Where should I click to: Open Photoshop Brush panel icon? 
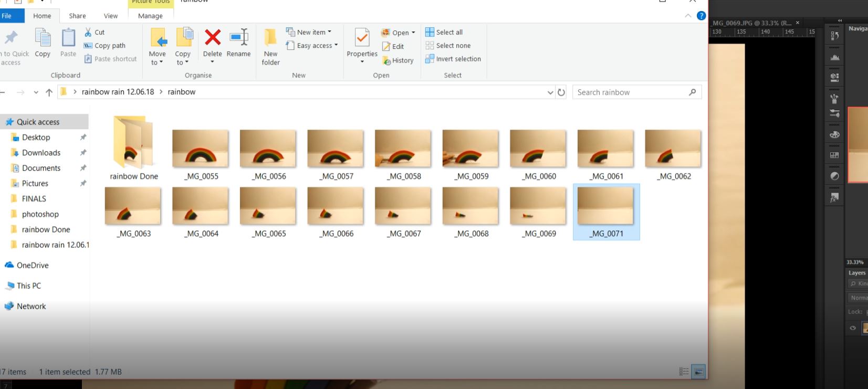point(834,113)
